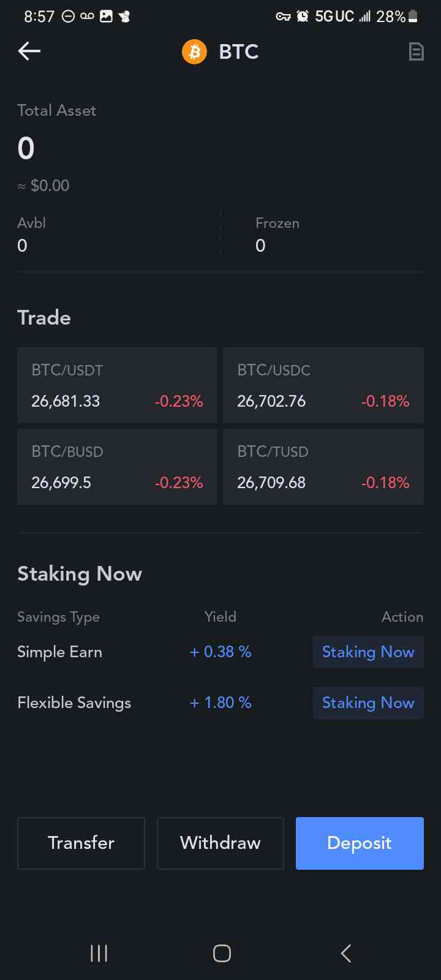Open the BTC/BUSD trading pair

pos(117,467)
